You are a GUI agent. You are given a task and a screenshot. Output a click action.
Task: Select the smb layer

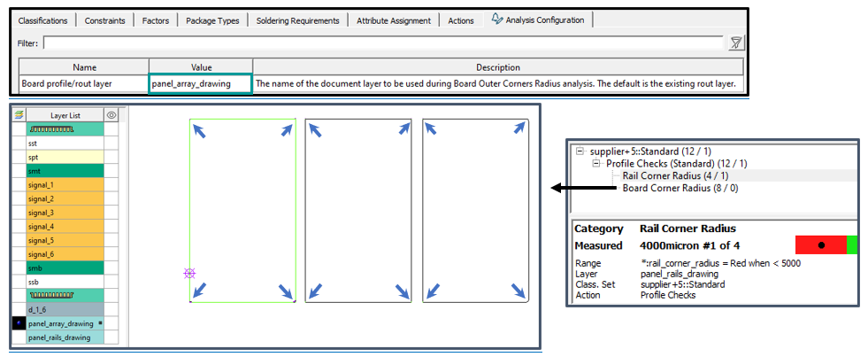coord(65,268)
